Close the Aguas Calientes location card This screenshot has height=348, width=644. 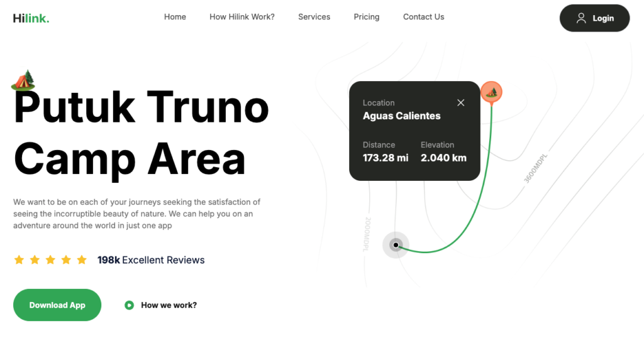pos(461,102)
